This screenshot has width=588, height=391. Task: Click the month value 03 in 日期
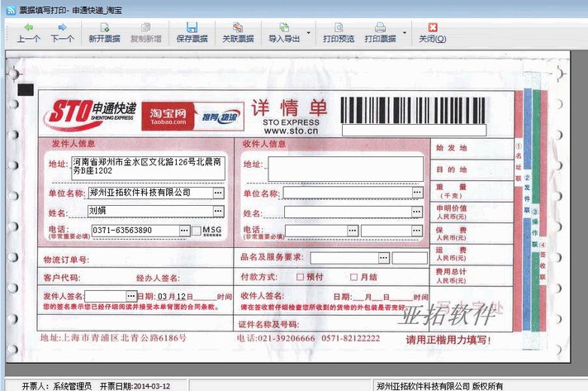pyautogui.click(x=162, y=297)
